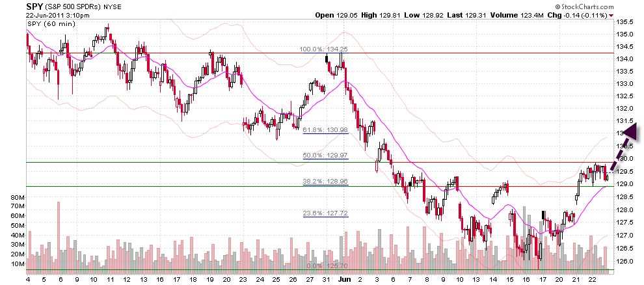Image resolution: width=644 pixels, height=285 pixels.
Task: Click the SPY (60 min) chart legend
Action: 51,24
